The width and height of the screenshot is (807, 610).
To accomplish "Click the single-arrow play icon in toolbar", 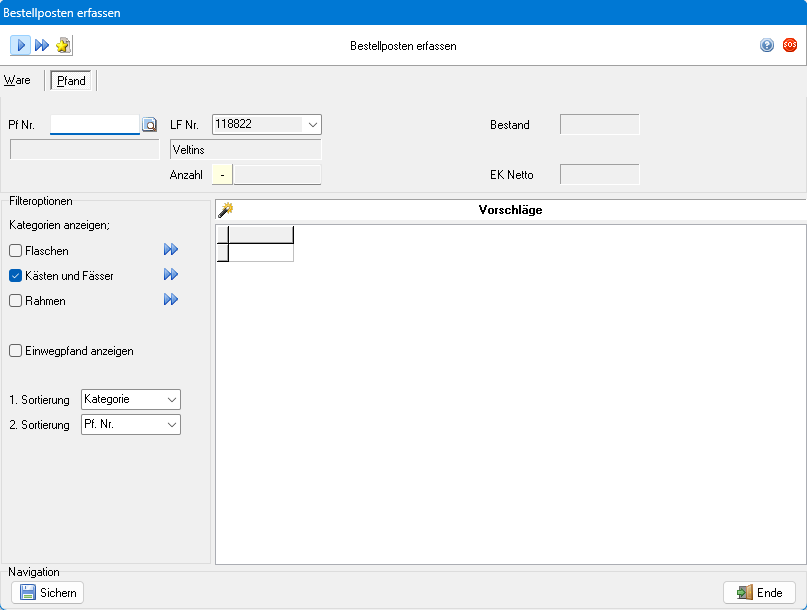I will click(x=21, y=45).
